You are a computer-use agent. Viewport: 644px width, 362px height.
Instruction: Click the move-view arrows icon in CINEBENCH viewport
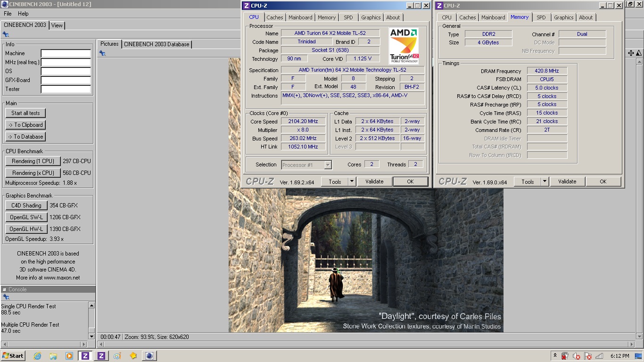click(x=631, y=53)
